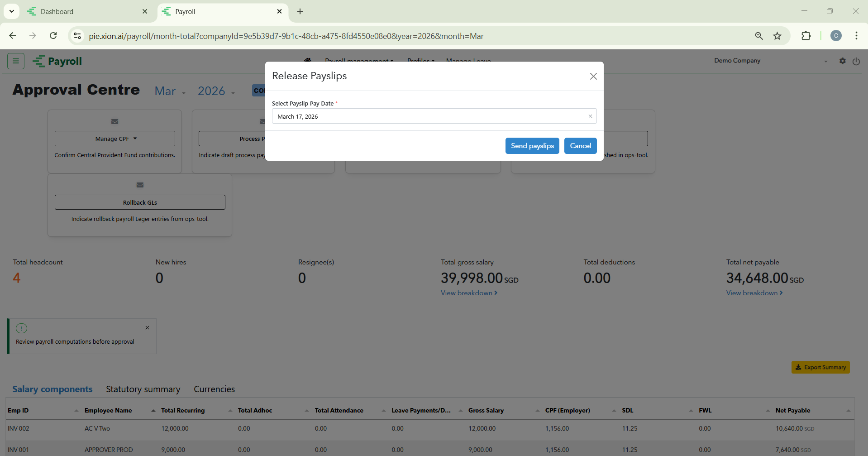Open browser extensions puzzle icon
Image resolution: width=868 pixels, height=456 pixels.
click(806, 36)
